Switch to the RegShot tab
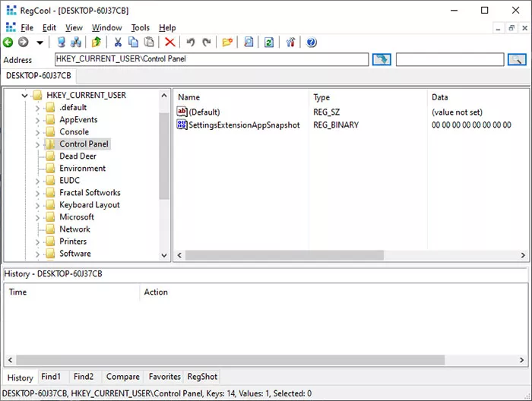 [202, 377]
